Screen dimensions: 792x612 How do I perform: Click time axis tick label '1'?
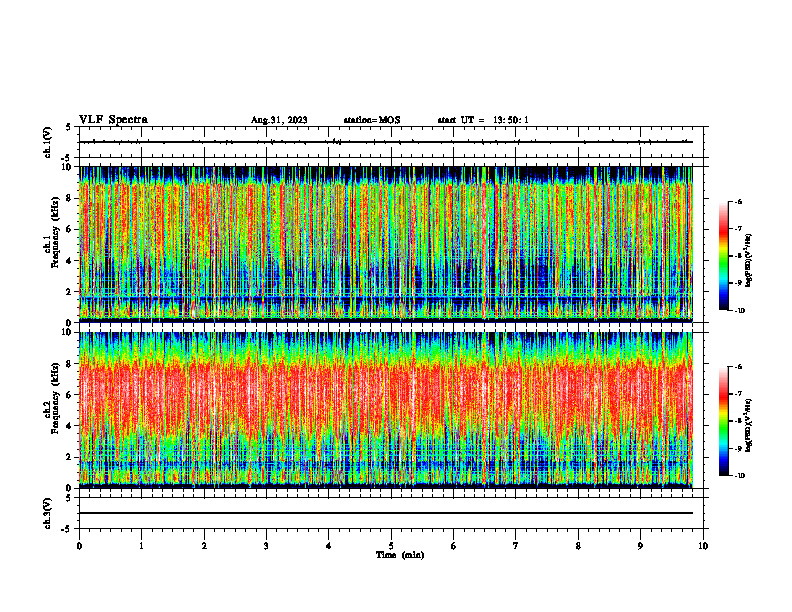(141, 546)
